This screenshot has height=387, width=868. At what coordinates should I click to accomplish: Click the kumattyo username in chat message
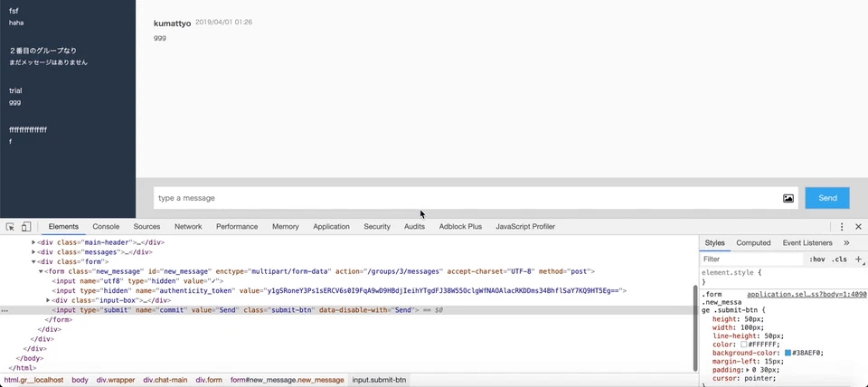[x=172, y=24]
